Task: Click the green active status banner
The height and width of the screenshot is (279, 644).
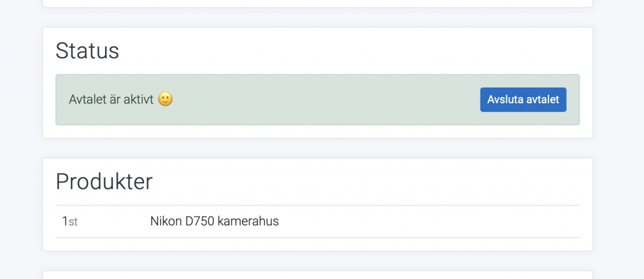Action: pos(318,100)
